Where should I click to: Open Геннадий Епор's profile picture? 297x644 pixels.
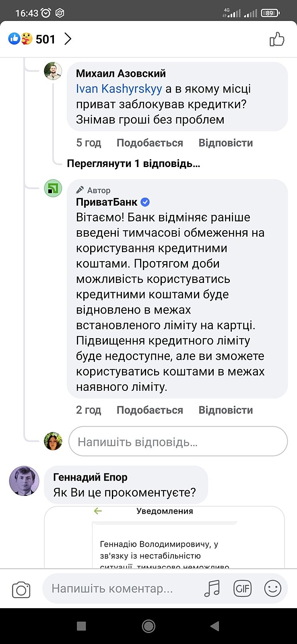(24, 481)
